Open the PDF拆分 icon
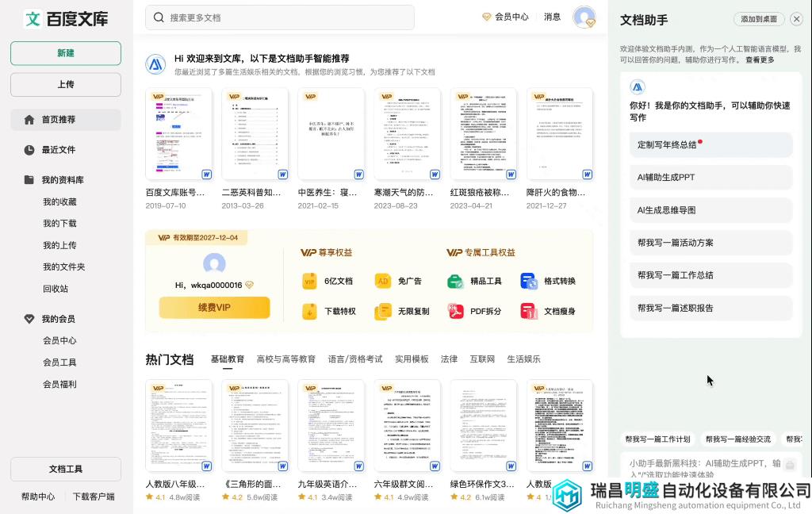This screenshot has width=812, height=514. pyautogui.click(x=455, y=312)
